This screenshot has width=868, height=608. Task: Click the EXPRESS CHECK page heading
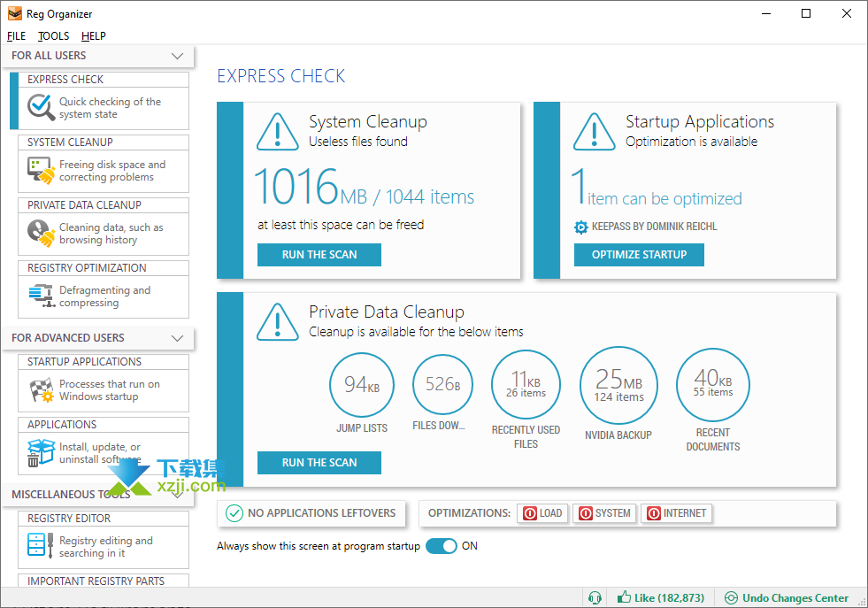(x=281, y=76)
